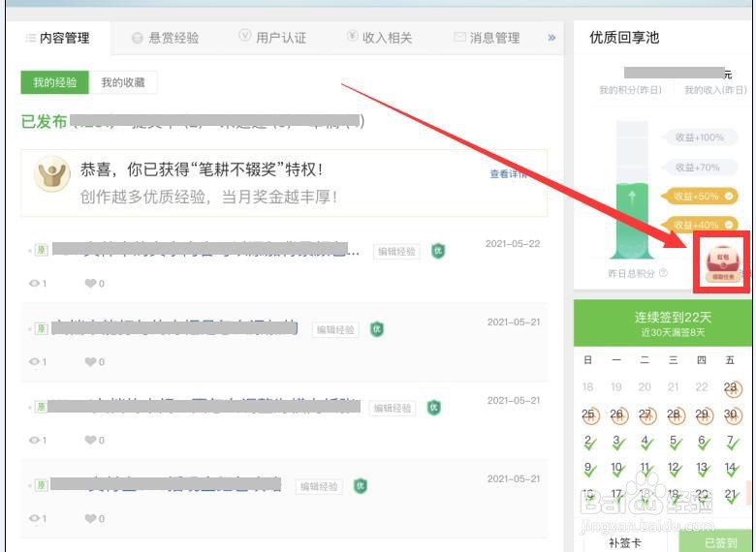The height and width of the screenshot is (552, 756).
Task: Select checked calendar day 14
Action: tap(732, 469)
